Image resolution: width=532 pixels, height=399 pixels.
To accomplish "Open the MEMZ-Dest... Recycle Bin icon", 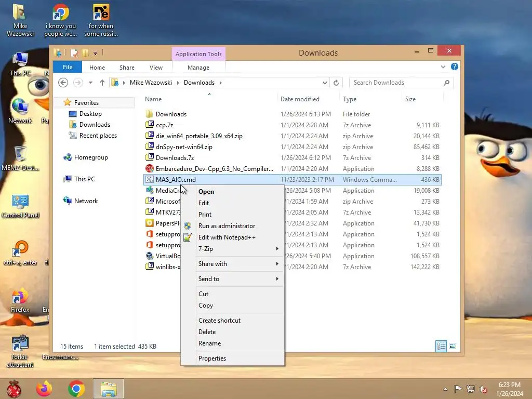I will pyautogui.click(x=20, y=158).
